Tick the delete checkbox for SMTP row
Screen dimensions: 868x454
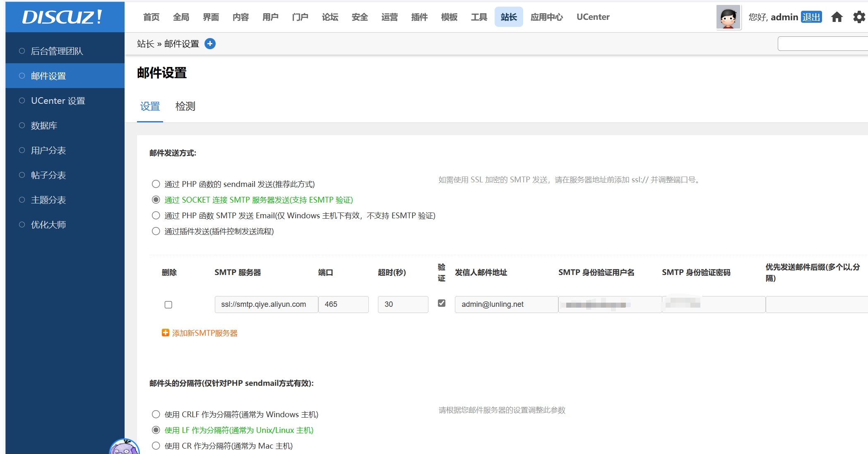(x=168, y=305)
